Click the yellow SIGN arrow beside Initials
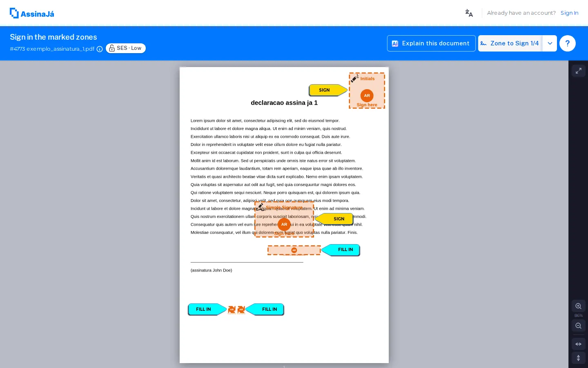This screenshot has width=588, height=368. pos(328,90)
